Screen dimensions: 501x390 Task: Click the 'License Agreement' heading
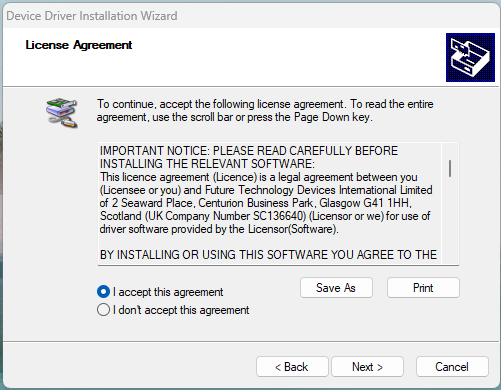pos(79,45)
